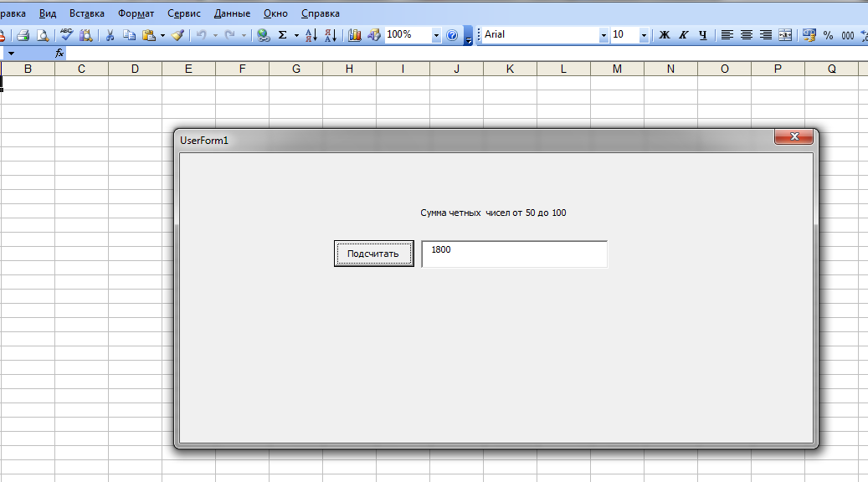Merge and center cells
Viewport: 868px width, 482px height.
(x=785, y=35)
